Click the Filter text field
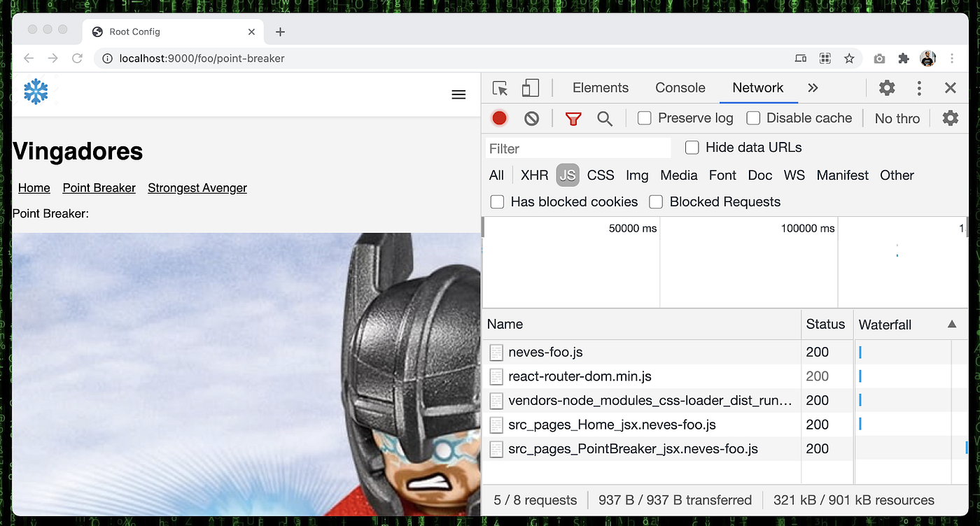980x526 pixels. [578, 148]
